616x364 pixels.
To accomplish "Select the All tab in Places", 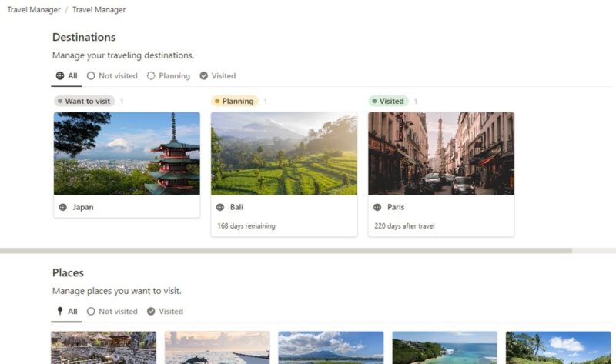I will (x=67, y=312).
